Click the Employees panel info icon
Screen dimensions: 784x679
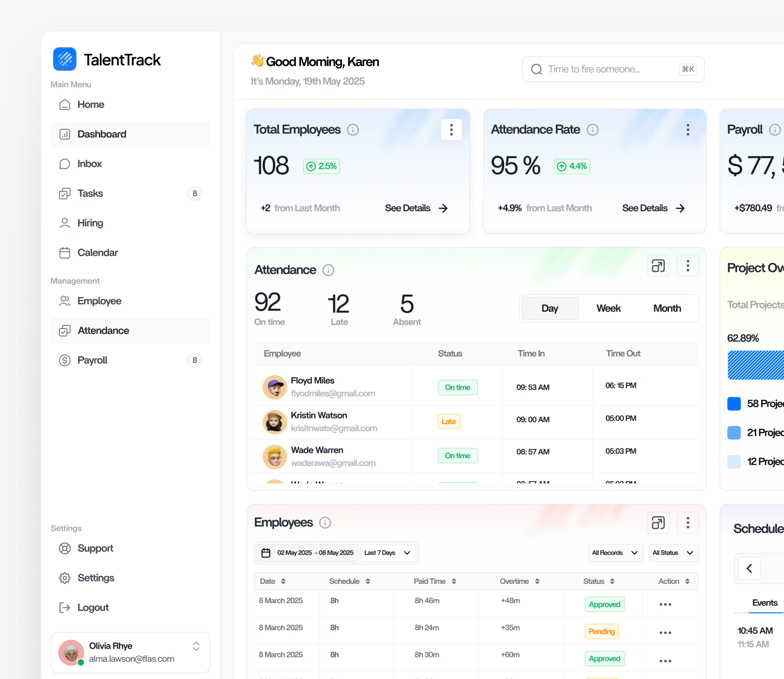coord(325,523)
